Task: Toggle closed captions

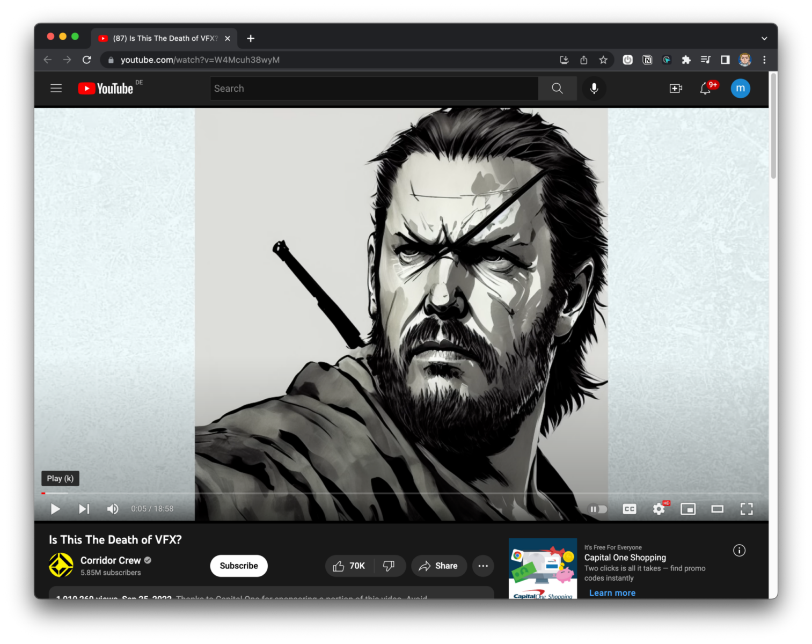Action: [x=630, y=509]
